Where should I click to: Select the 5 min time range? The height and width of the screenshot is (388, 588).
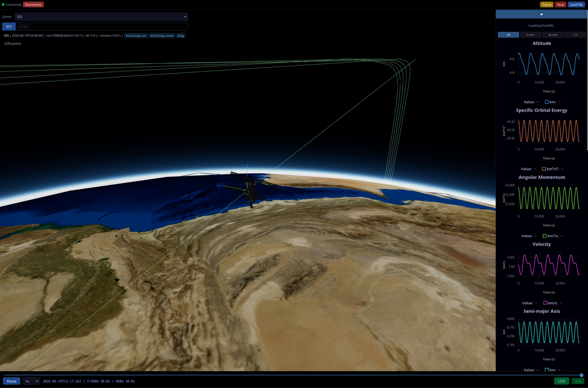click(x=531, y=35)
